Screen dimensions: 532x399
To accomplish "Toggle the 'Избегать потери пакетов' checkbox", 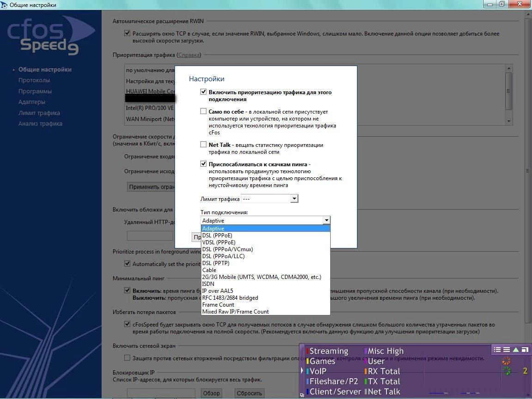I will [x=127, y=324].
